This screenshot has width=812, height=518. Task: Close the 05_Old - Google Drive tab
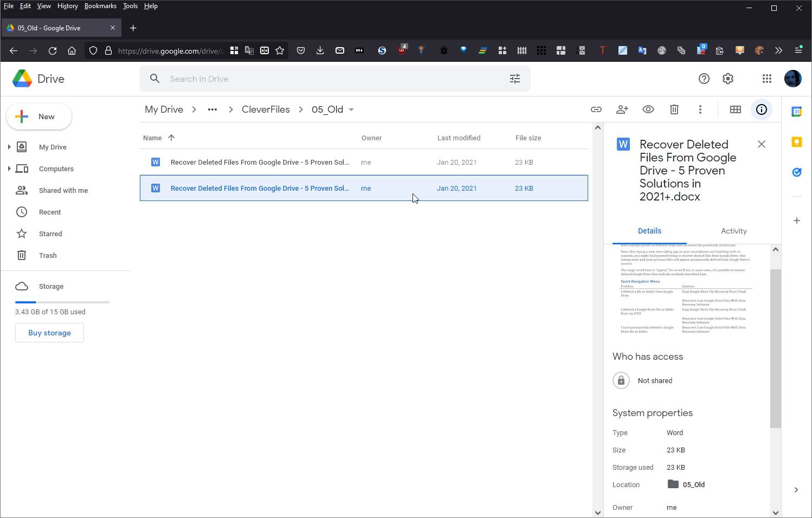113,28
